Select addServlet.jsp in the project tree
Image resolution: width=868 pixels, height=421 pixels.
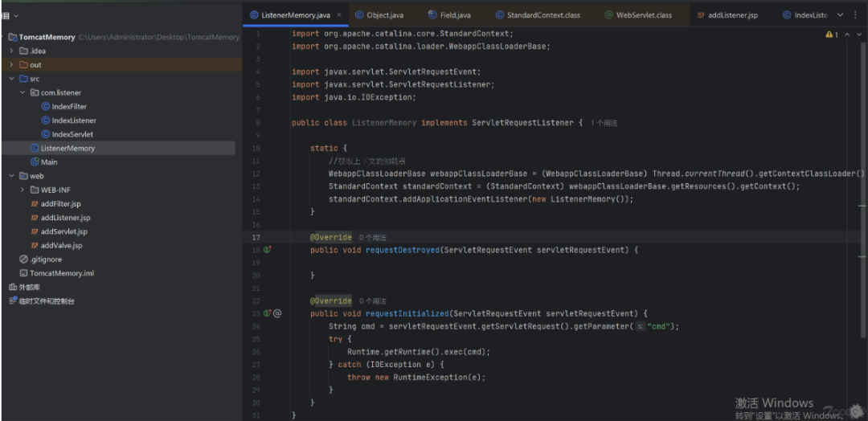click(x=63, y=231)
